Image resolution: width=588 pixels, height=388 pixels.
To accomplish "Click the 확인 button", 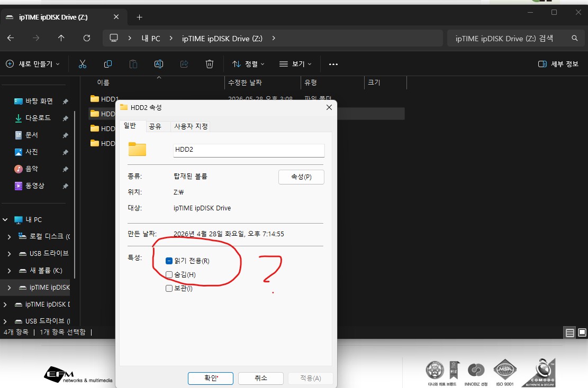I will [210, 378].
